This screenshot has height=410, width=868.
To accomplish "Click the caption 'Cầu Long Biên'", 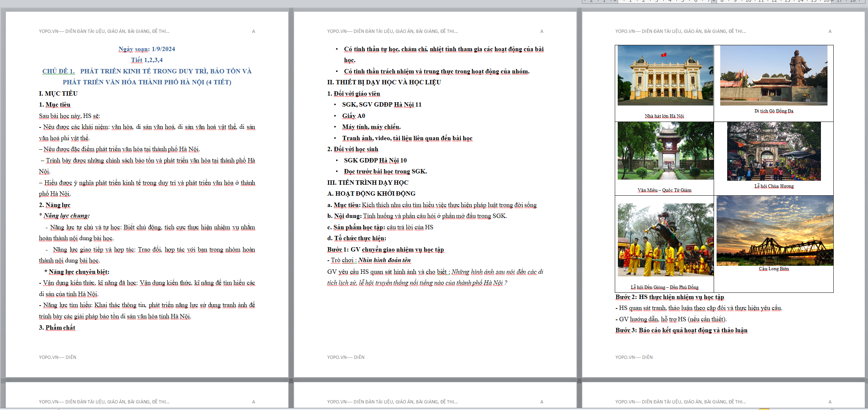I will click(x=774, y=269).
